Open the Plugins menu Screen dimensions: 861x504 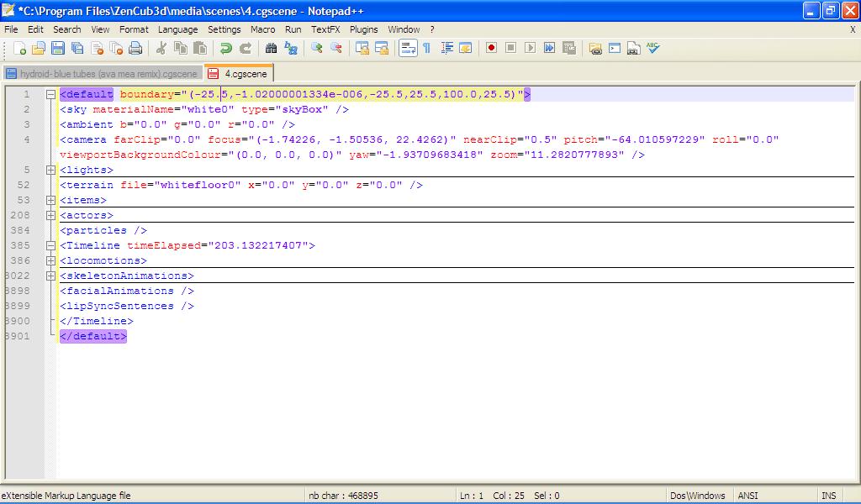[x=364, y=29]
